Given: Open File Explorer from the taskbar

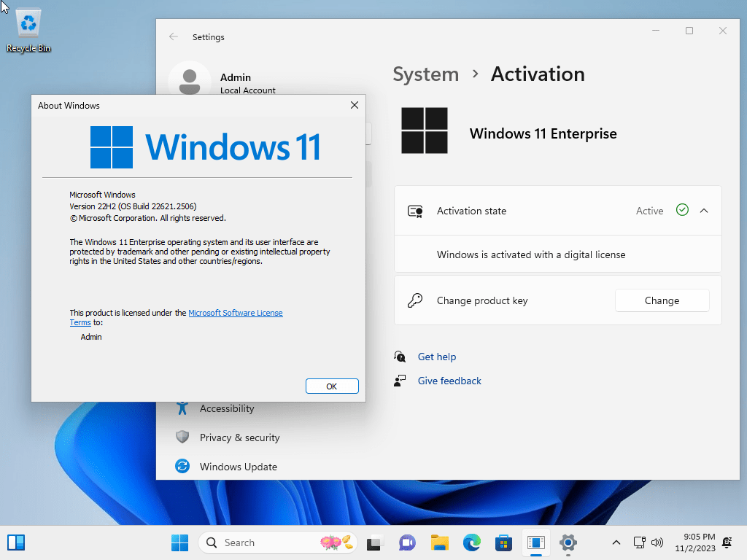Looking at the screenshot, I should click(x=440, y=542).
